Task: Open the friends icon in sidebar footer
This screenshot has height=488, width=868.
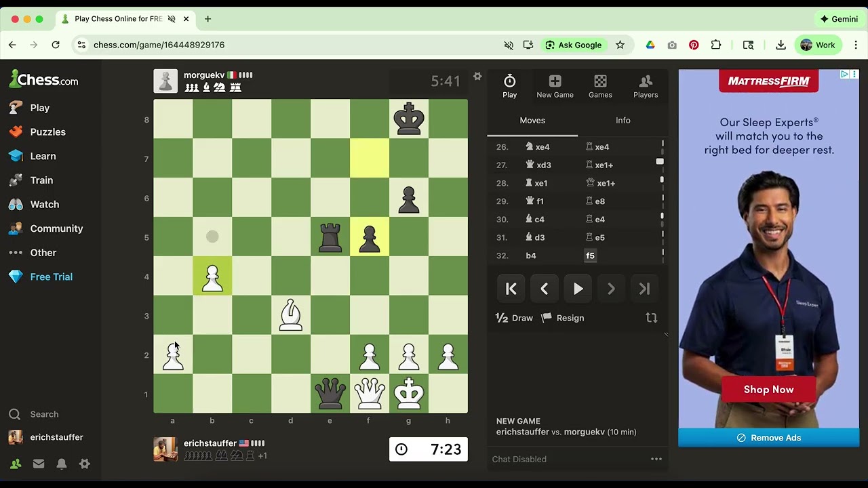Action: 16,464
